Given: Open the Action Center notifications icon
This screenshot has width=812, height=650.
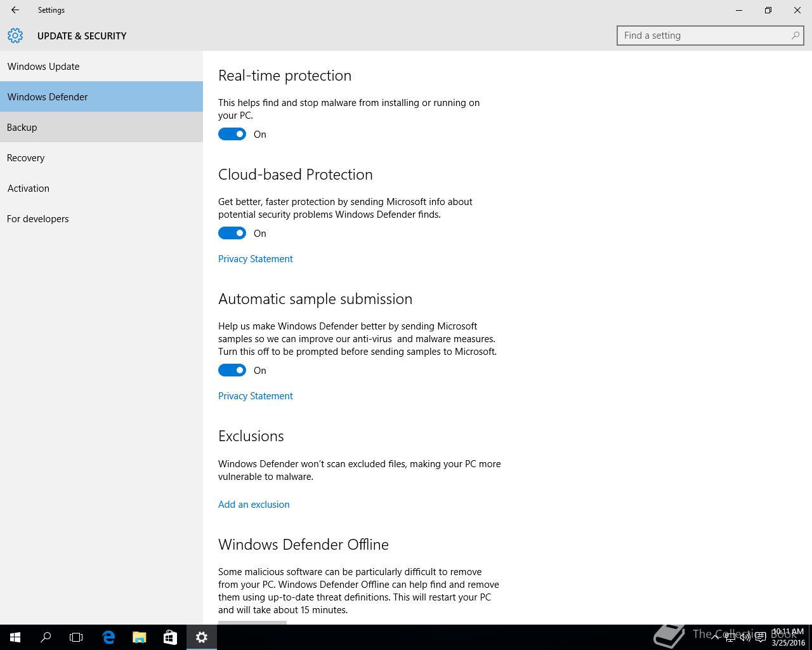Looking at the screenshot, I should (761, 637).
